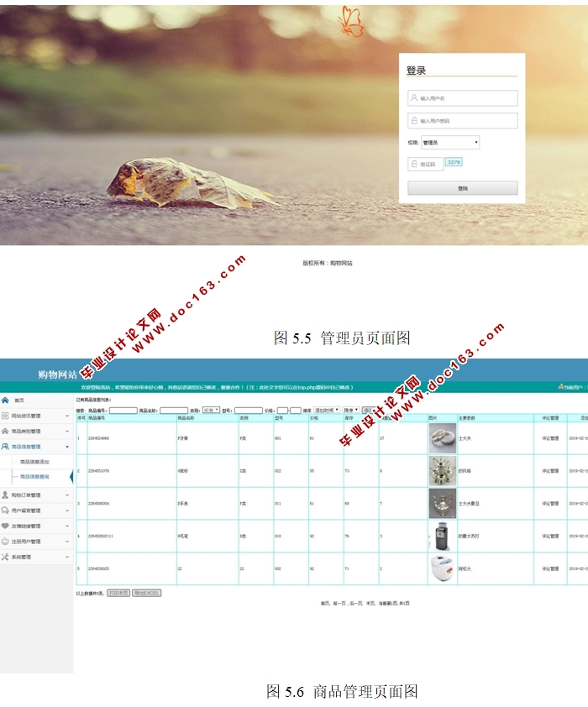
Task: Collapse the 商品信息管理 menu arrow
Action: 67,447
